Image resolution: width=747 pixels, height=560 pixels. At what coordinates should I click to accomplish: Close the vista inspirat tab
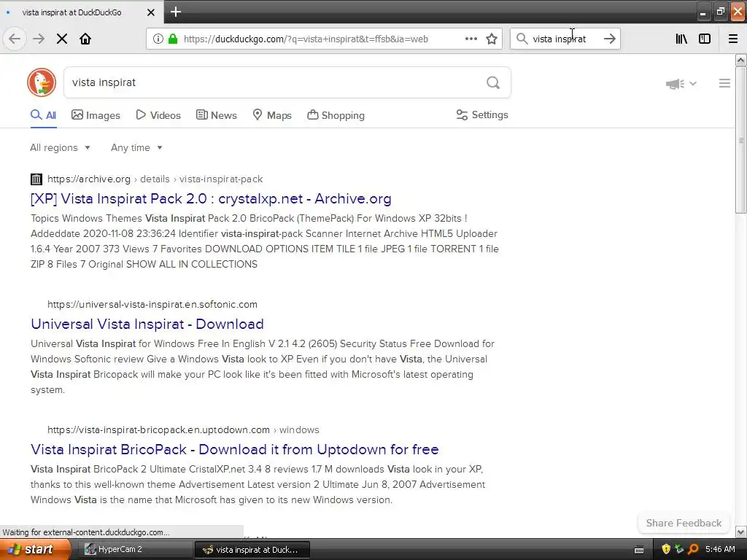pos(150,12)
